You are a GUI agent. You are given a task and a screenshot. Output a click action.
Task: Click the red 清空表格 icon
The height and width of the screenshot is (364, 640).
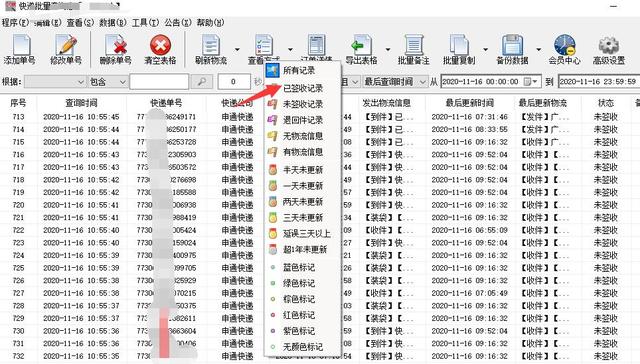[160, 45]
